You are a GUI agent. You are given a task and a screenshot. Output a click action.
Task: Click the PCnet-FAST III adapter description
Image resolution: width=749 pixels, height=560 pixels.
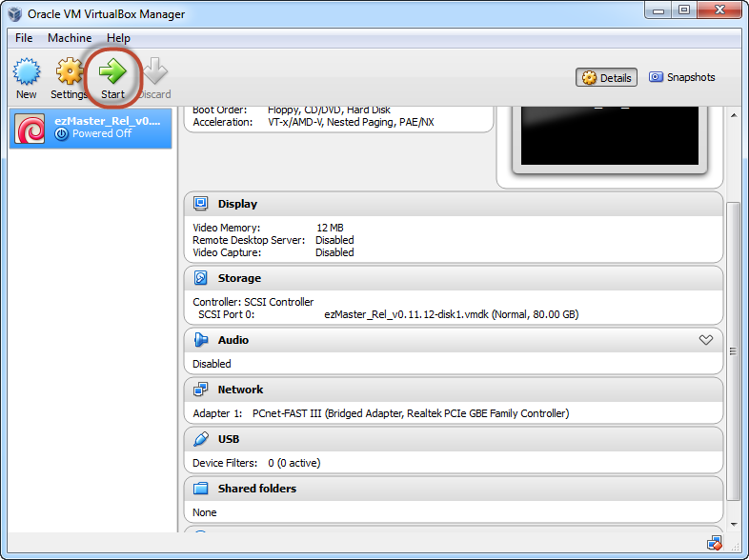pos(411,413)
